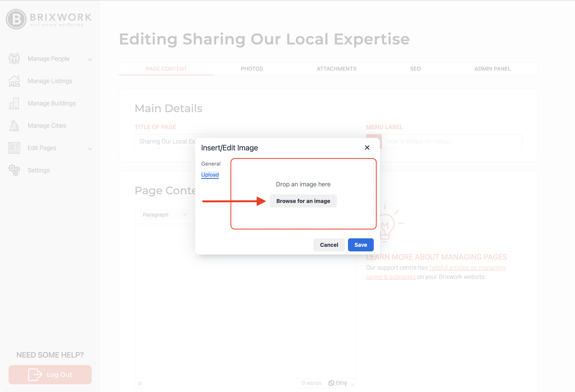The height and width of the screenshot is (392, 575).
Task: Click the Manage People icon
Action: pyautogui.click(x=14, y=59)
